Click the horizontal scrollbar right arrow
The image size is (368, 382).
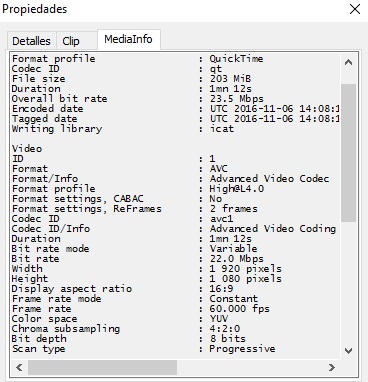click(x=332, y=367)
